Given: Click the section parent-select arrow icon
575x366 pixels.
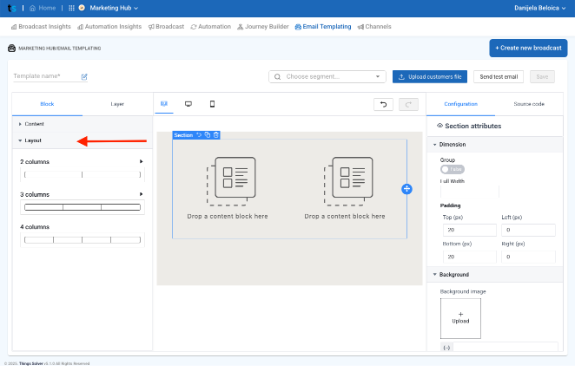Looking at the screenshot, I should 199,135.
